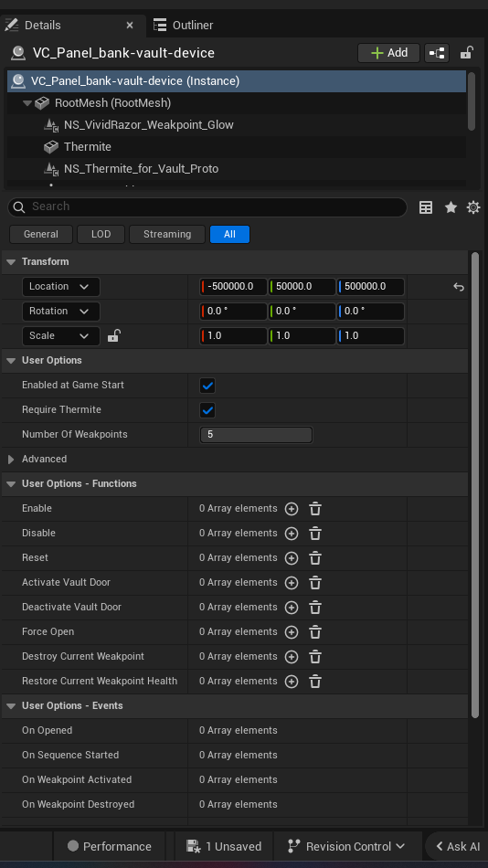Image resolution: width=488 pixels, height=868 pixels.
Task: Collapse the User Options section
Action: (x=11, y=360)
